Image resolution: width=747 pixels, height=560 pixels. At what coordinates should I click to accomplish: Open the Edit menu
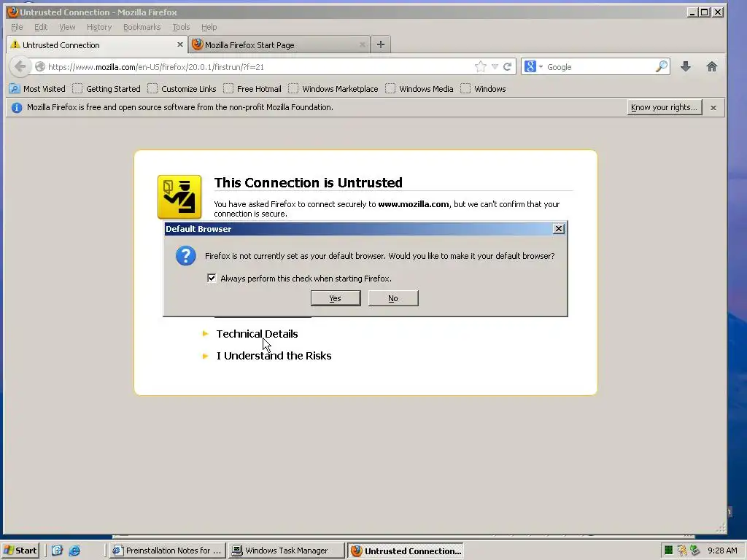coord(41,27)
